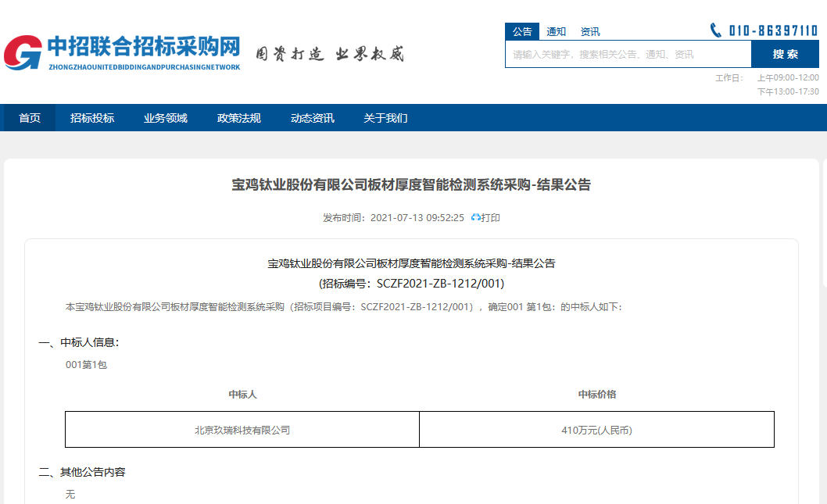Open the 动态资讯 navigation item

(313, 118)
